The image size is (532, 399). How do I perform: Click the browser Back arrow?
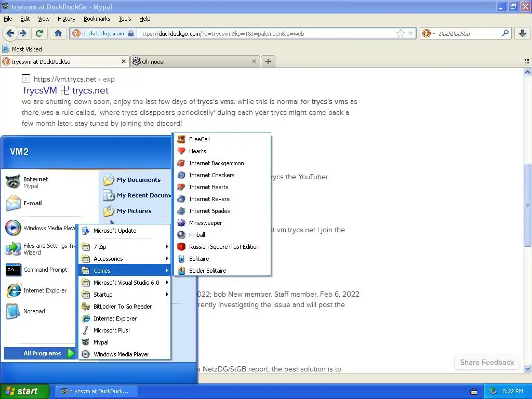pyautogui.click(x=10, y=33)
